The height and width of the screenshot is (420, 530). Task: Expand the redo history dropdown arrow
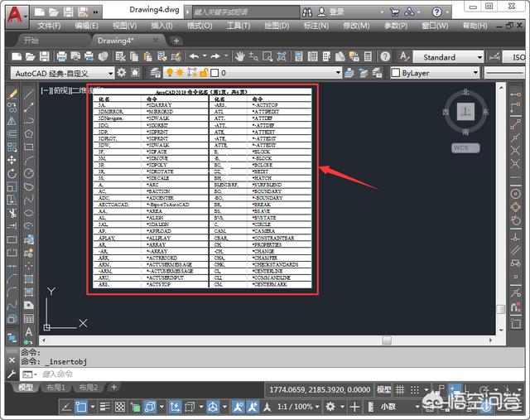[x=226, y=56]
